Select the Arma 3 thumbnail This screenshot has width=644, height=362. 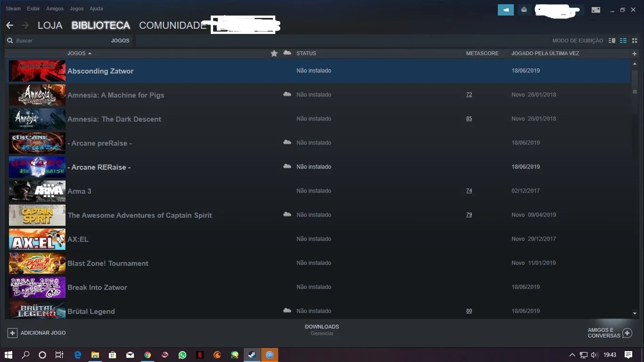[37, 191]
